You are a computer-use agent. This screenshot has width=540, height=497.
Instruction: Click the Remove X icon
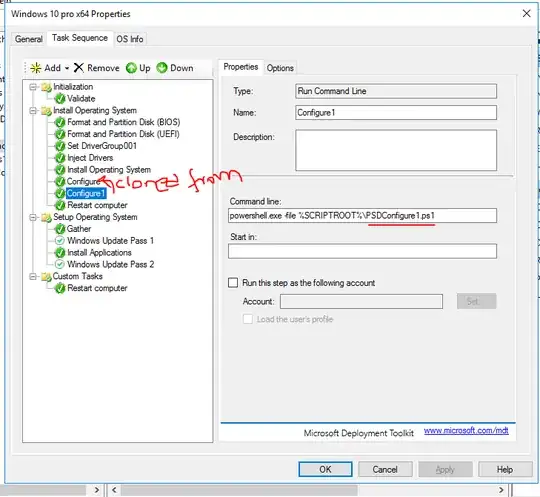coord(79,68)
